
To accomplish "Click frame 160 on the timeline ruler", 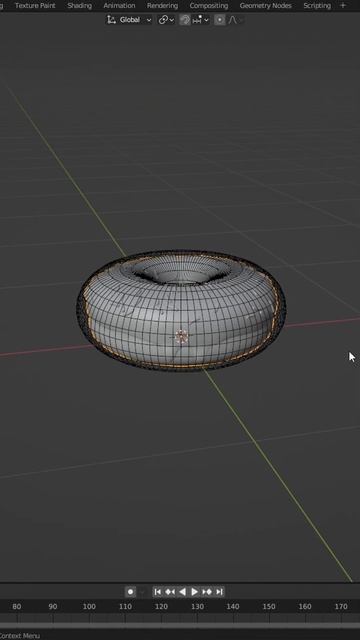I will (305, 607).
